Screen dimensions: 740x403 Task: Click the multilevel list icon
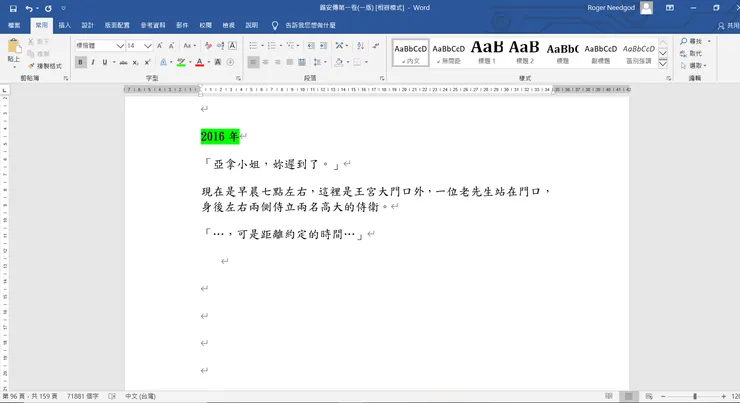290,46
